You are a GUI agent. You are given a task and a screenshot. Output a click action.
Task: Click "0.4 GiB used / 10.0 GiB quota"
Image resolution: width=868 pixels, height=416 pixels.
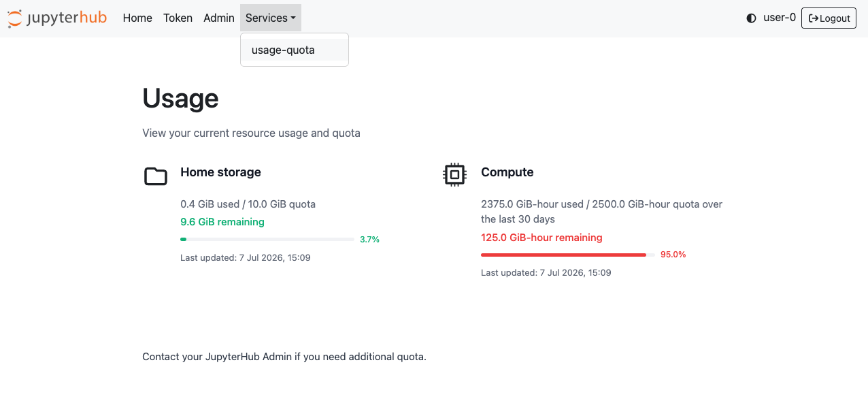pyautogui.click(x=248, y=204)
